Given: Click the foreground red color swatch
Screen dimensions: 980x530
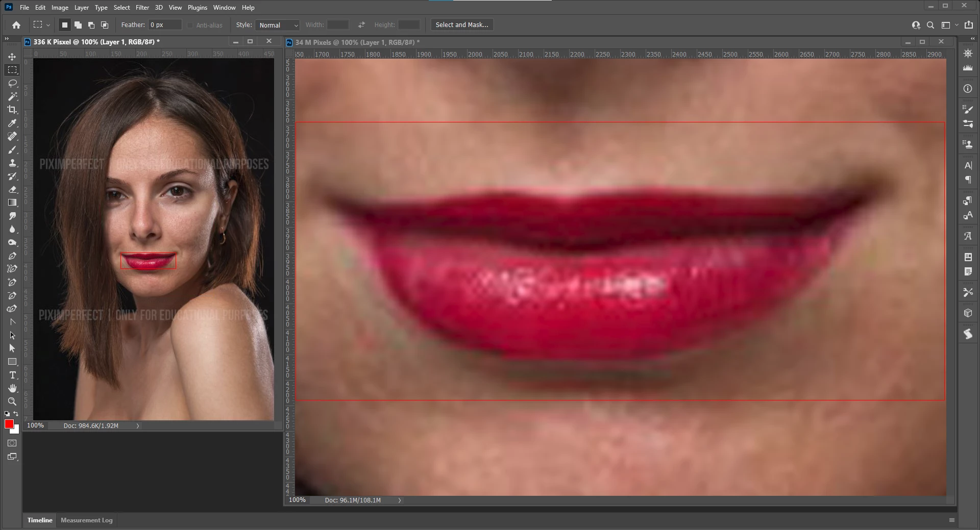Looking at the screenshot, I should click(9, 424).
